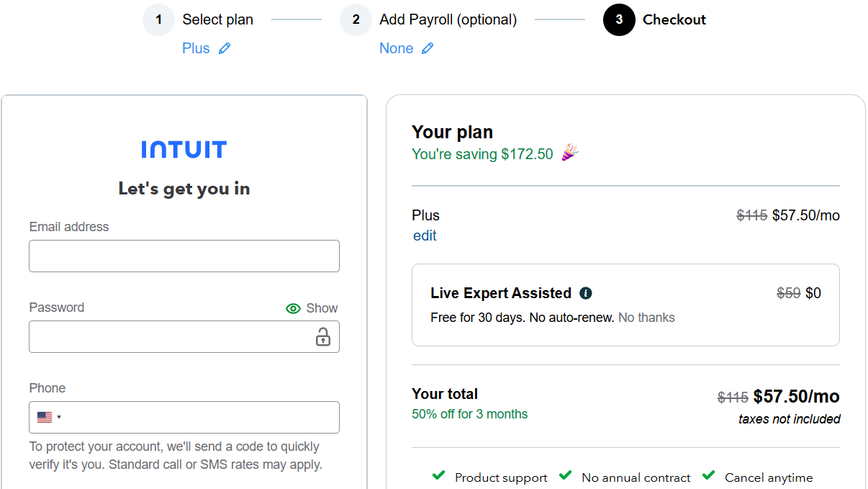Click the padlock icon in Password field
This screenshot has width=868, height=489.
(323, 336)
